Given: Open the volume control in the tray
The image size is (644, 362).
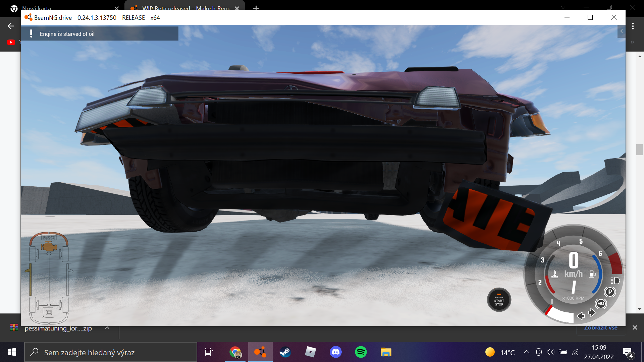Looking at the screenshot, I should point(550,352).
